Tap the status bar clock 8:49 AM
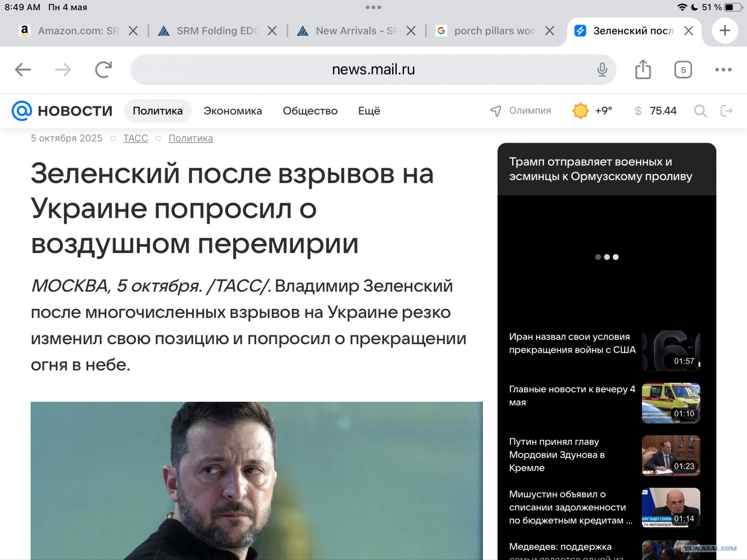 (x=23, y=7)
